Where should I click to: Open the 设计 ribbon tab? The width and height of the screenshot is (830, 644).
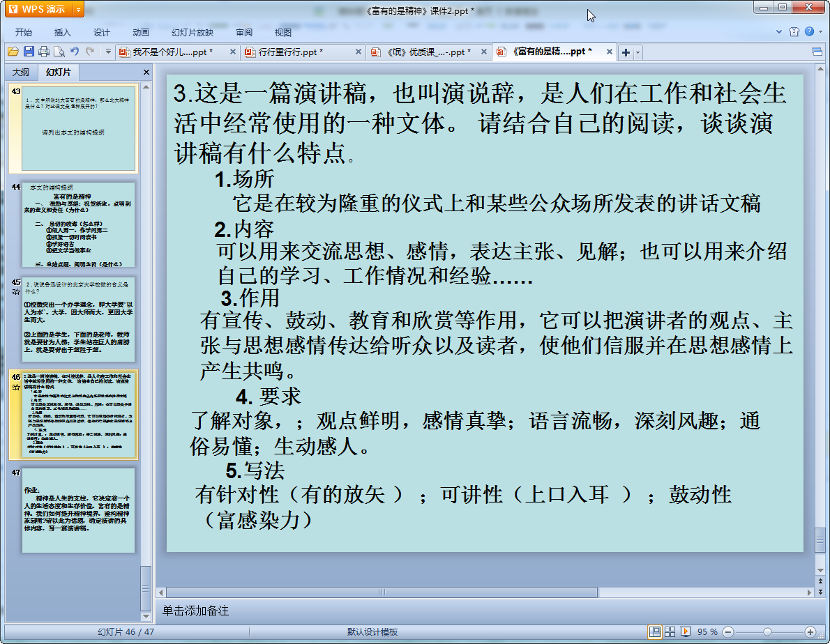pyautogui.click(x=101, y=32)
